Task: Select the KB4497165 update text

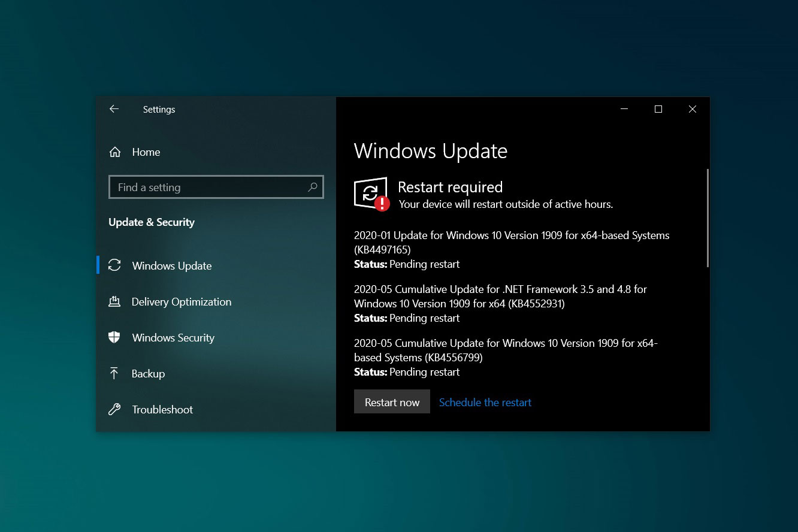Action: point(512,242)
